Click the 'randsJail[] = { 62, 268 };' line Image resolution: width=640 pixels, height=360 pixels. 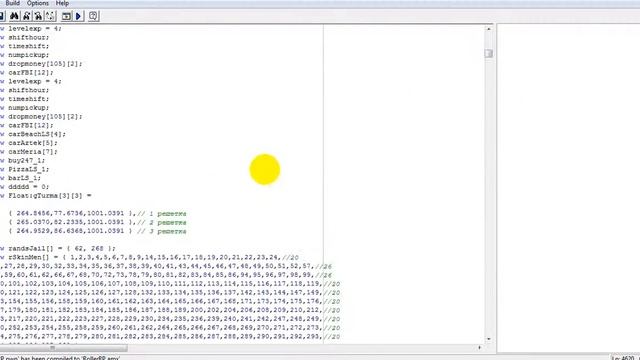pyautogui.click(x=62, y=248)
